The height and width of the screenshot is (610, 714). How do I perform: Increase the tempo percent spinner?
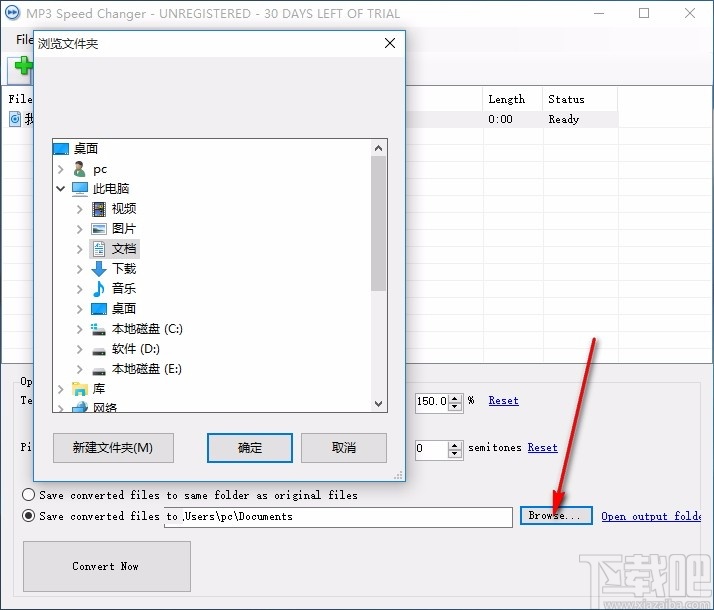point(454,398)
